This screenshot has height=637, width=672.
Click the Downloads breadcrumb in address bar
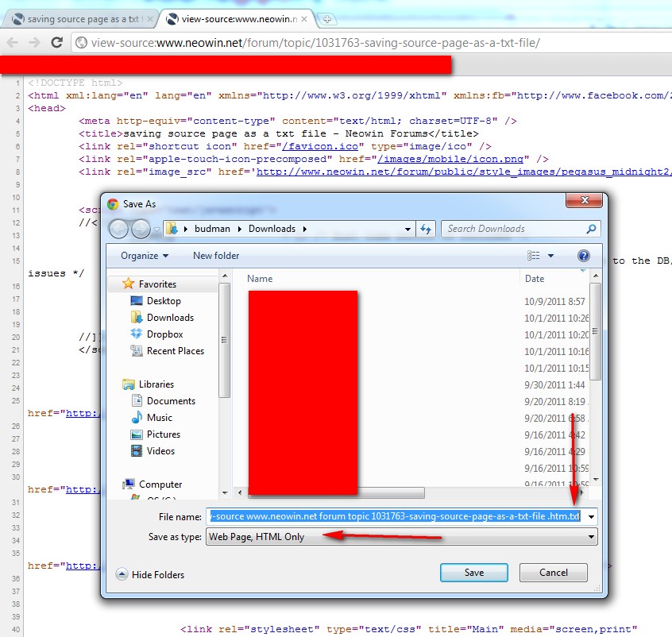pyautogui.click(x=272, y=229)
